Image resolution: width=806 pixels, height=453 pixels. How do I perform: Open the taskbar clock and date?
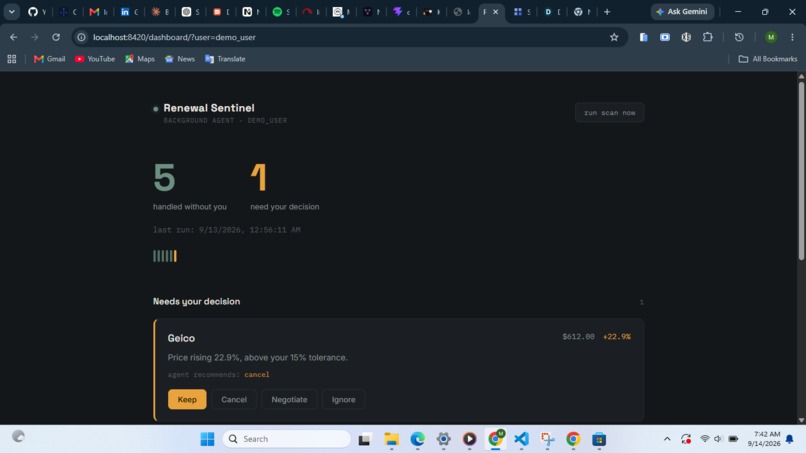tap(764, 439)
